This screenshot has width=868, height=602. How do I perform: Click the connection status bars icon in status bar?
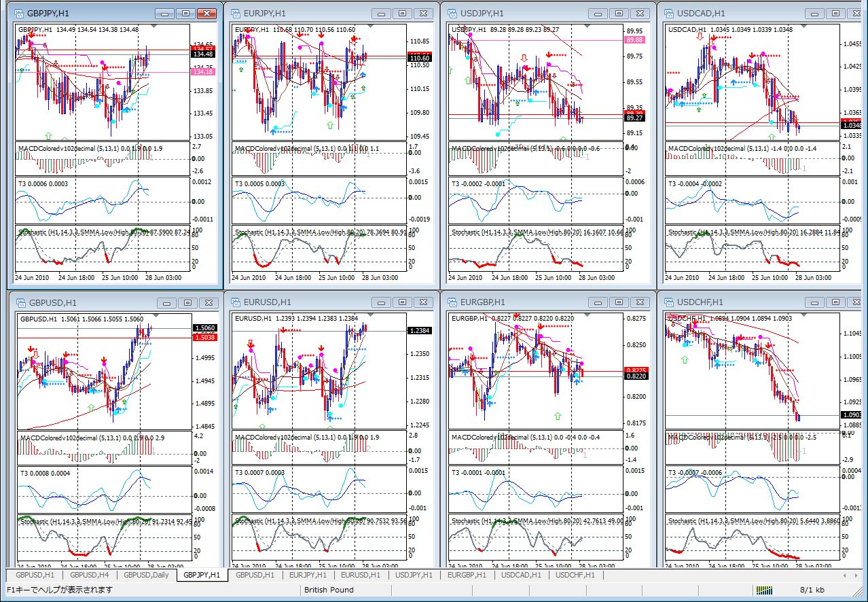[765, 590]
